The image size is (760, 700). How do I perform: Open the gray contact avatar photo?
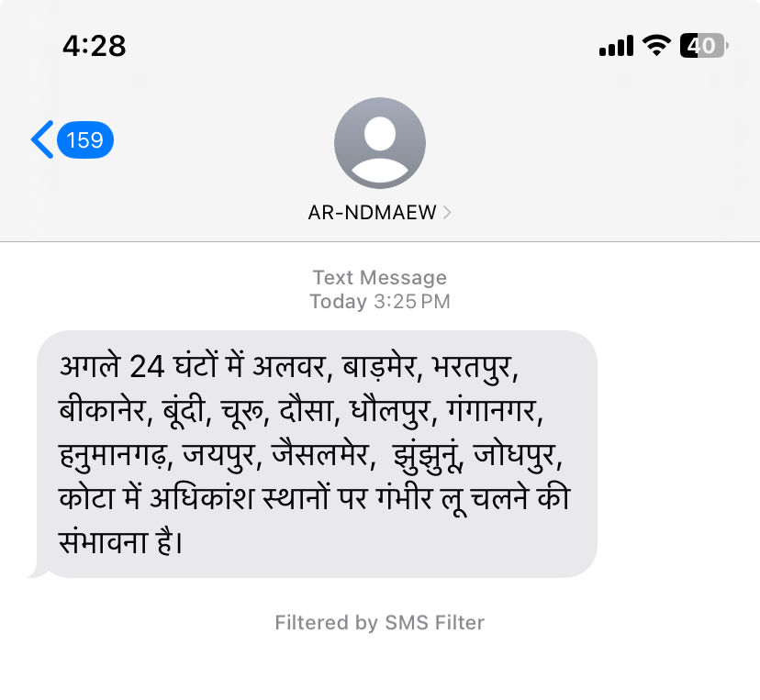(380, 143)
